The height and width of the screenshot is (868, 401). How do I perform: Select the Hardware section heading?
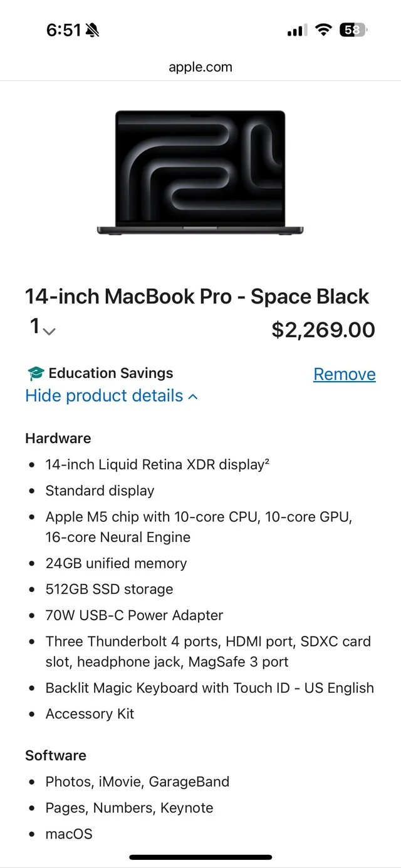tap(58, 438)
